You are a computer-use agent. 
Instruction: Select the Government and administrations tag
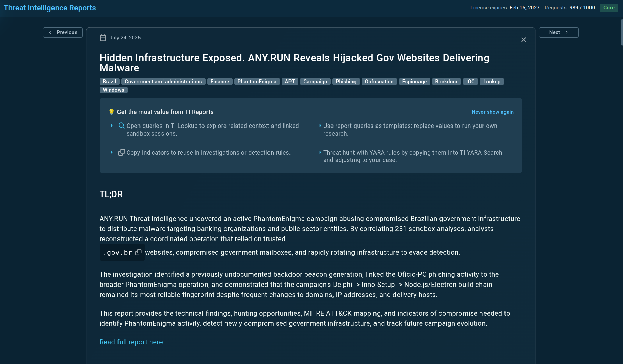(x=163, y=82)
